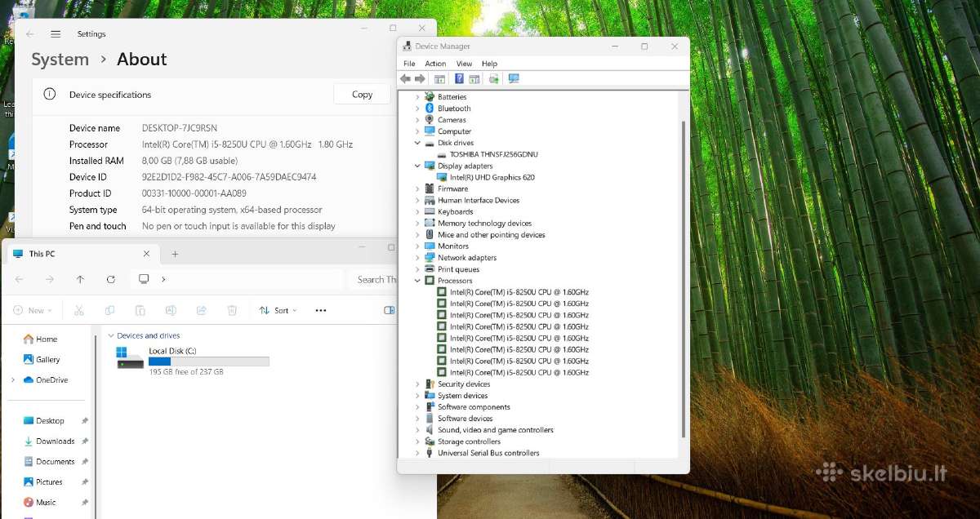Click Copy icon in Explorer toolbar
This screenshot has width=980, height=519.
click(x=109, y=310)
